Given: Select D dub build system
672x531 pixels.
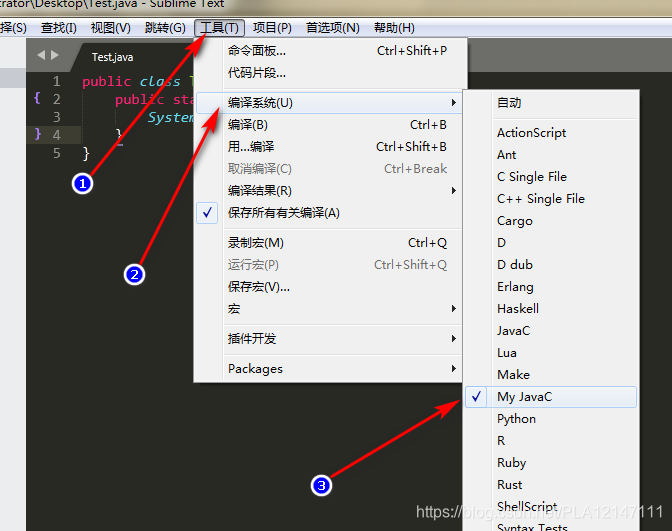Looking at the screenshot, I should [x=551, y=265].
